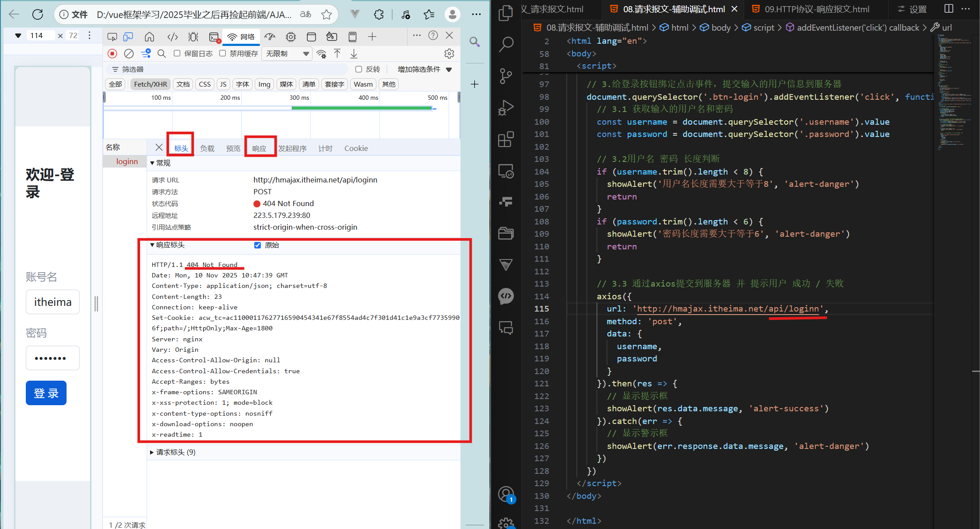Switch to the 响应 tab
This screenshot has width=980, height=529.
[x=259, y=148]
